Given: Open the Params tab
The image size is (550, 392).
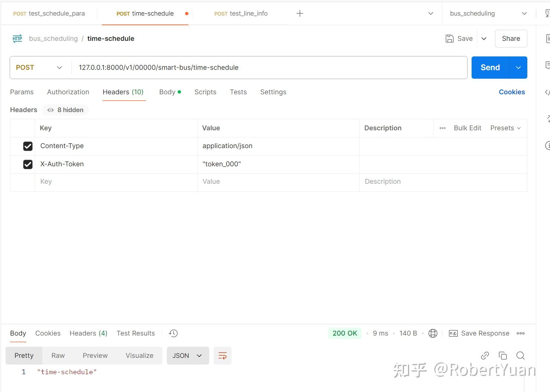Looking at the screenshot, I should 22,92.
